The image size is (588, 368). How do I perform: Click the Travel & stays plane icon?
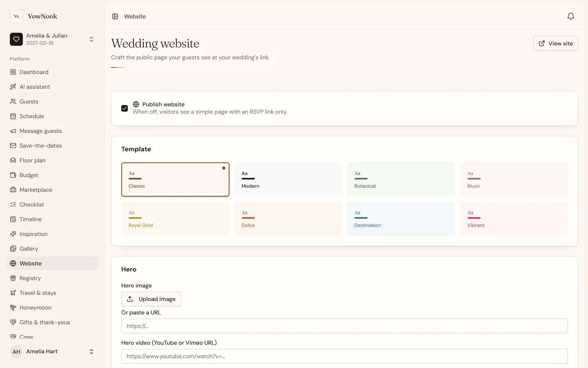tap(13, 293)
